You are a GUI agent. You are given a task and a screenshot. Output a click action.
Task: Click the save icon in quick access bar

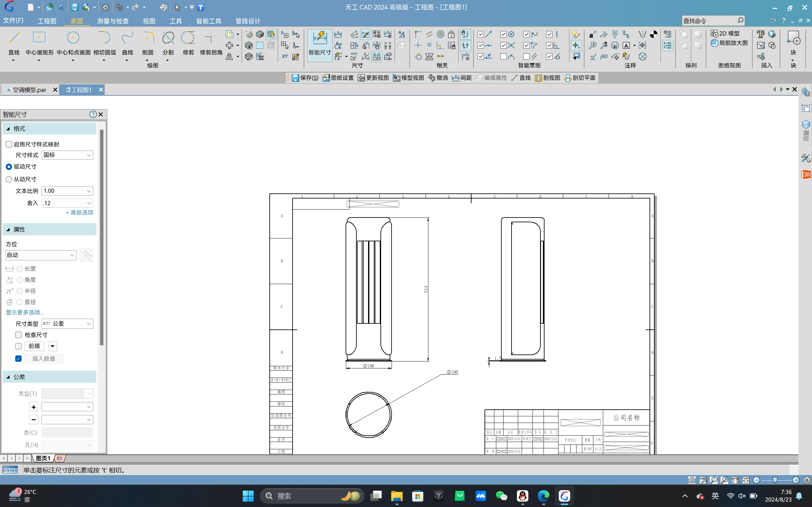75,7
